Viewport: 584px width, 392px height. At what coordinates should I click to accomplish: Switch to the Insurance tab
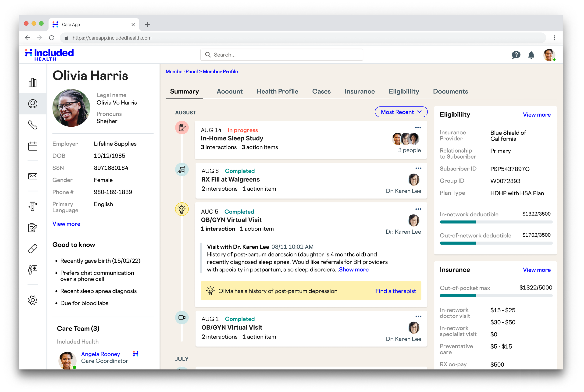pos(359,92)
